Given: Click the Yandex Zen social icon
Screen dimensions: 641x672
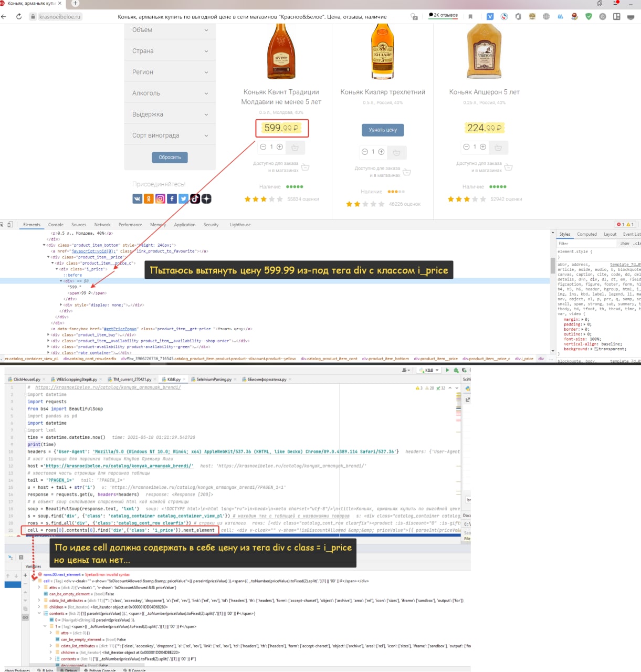Looking at the screenshot, I should pyautogui.click(x=206, y=198).
